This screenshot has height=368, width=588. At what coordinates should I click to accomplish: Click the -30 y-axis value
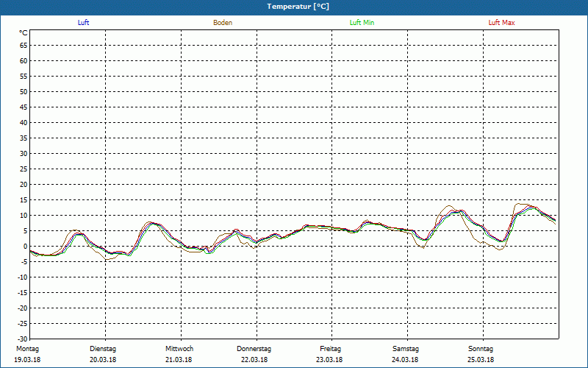click(x=23, y=339)
